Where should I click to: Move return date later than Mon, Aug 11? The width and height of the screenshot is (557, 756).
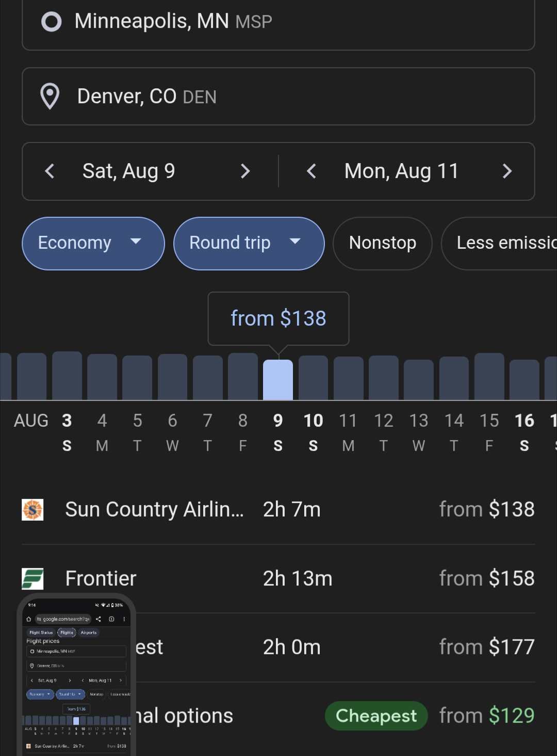507,171
